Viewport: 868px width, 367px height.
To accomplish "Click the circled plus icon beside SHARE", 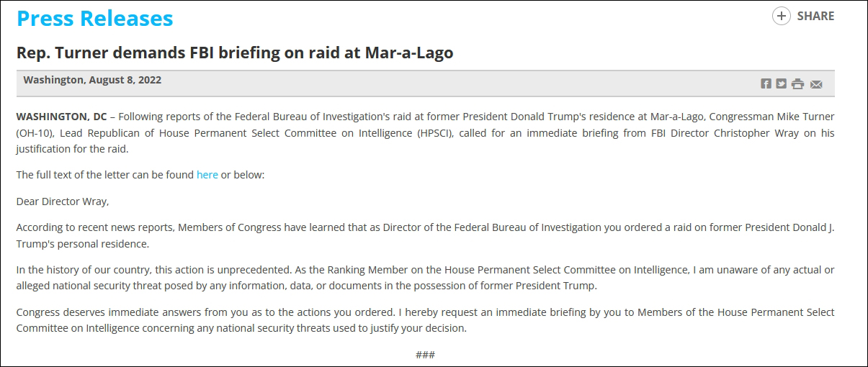I will point(782,16).
